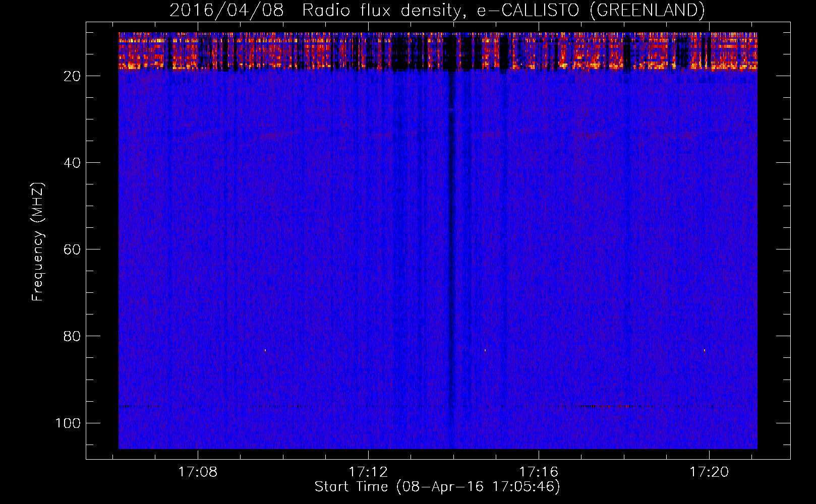816x504 pixels.
Task: Click the "17:20" time tick label
Action: click(709, 472)
